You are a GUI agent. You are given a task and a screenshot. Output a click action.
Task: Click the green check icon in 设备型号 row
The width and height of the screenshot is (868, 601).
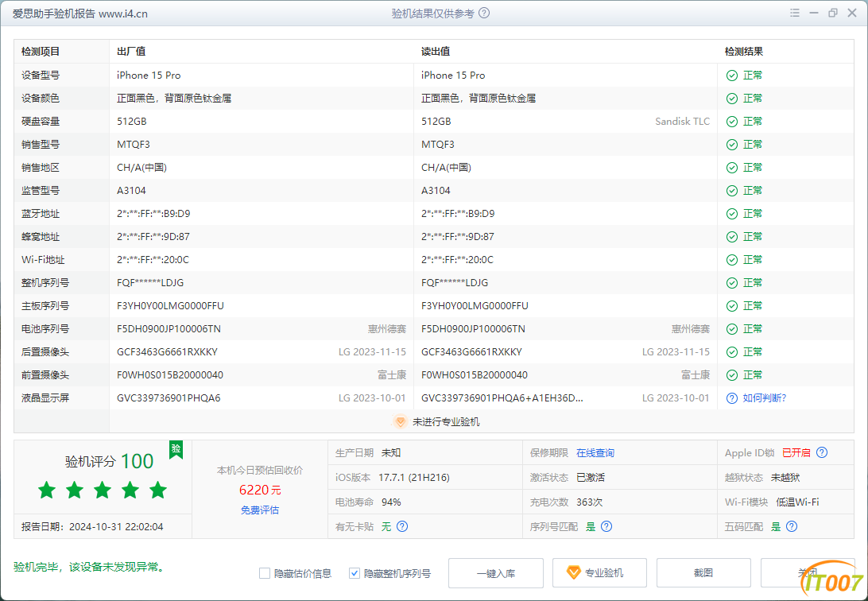click(x=732, y=76)
